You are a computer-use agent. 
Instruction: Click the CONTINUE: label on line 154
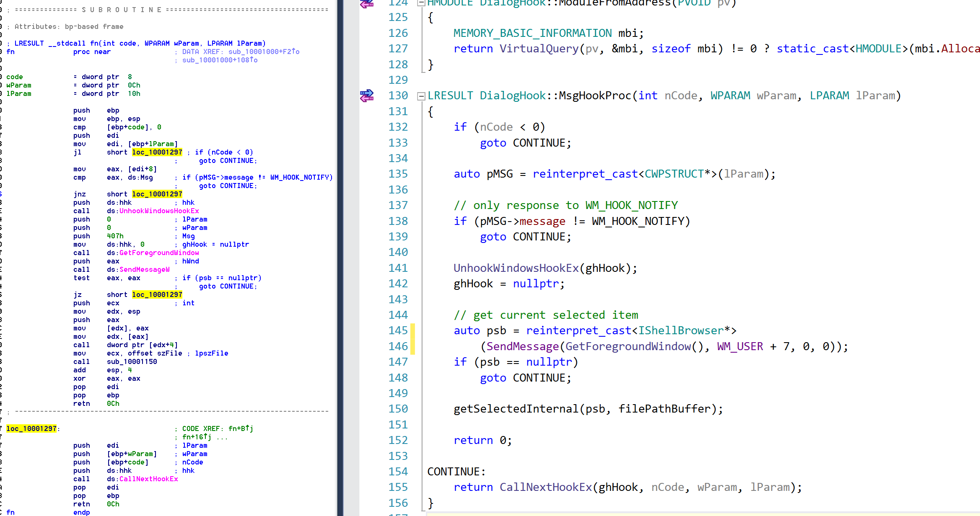point(456,472)
